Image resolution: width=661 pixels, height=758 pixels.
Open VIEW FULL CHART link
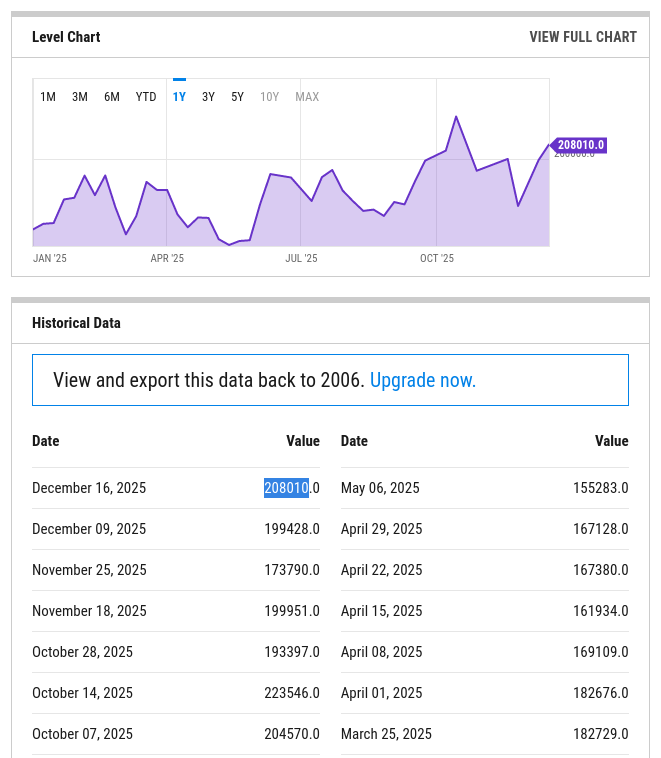[x=583, y=37]
